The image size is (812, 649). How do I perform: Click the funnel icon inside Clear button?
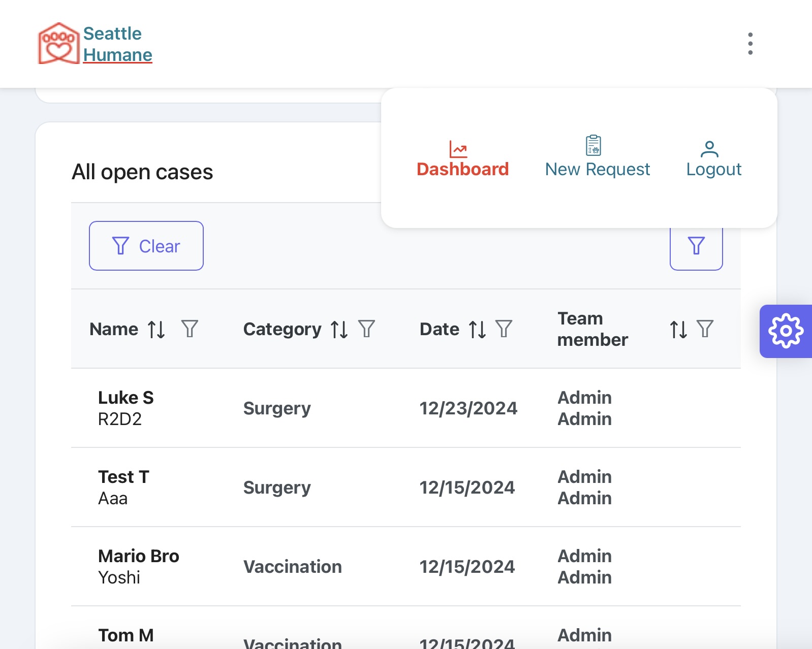click(120, 246)
